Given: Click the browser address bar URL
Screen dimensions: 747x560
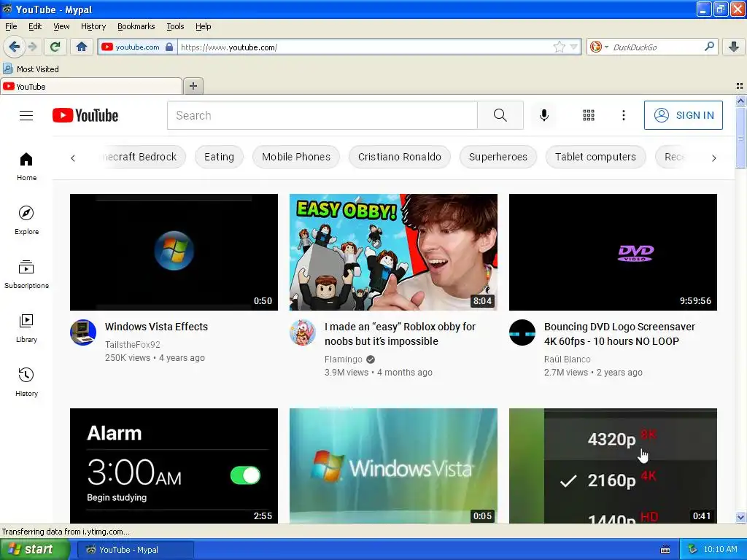Looking at the screenshot, I should click(x=365, y=47).
